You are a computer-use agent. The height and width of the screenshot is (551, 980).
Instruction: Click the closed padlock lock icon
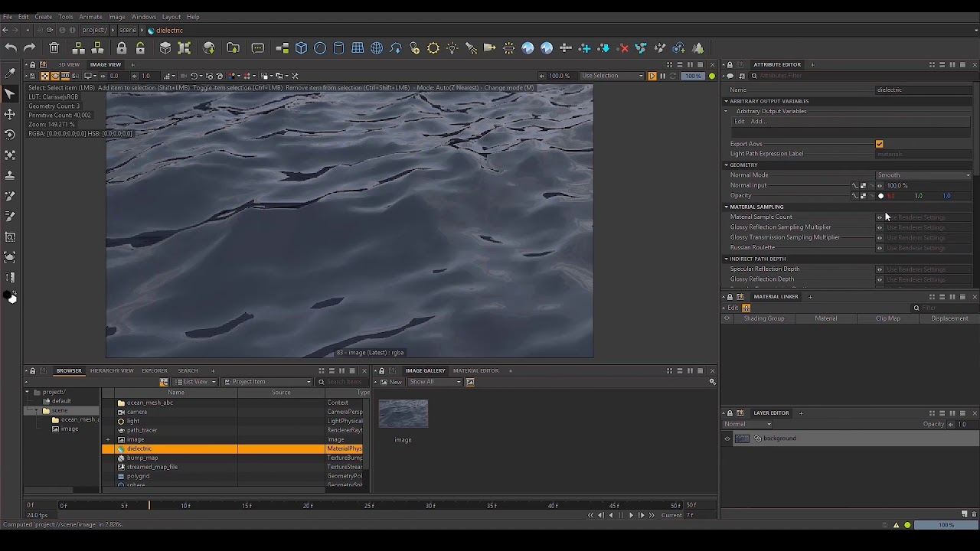coord(122,48)
